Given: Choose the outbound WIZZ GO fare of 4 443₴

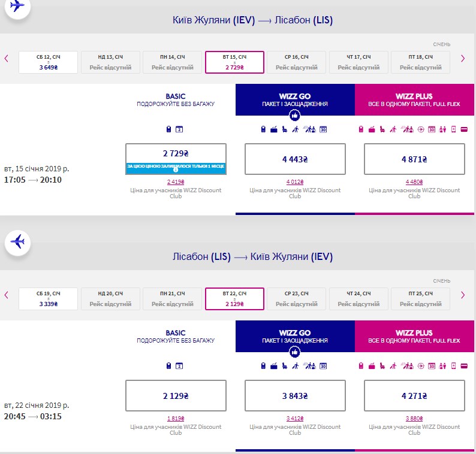Looking at the screenshot, I should 295,159.
